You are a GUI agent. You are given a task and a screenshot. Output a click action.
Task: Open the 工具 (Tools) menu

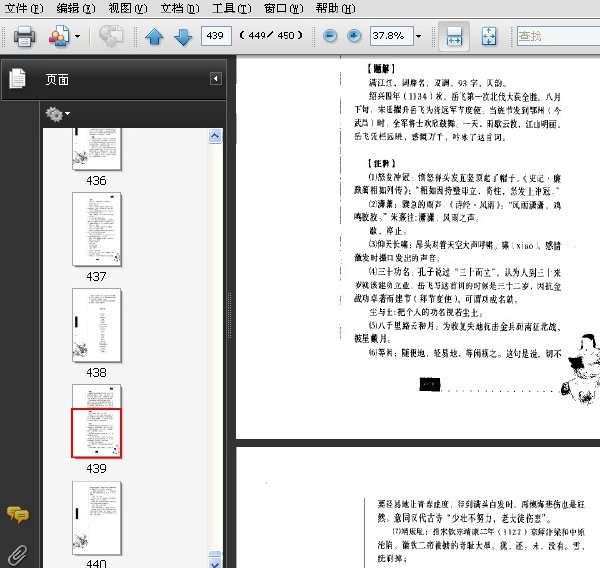pyautogui.click(x=232, y=8)
